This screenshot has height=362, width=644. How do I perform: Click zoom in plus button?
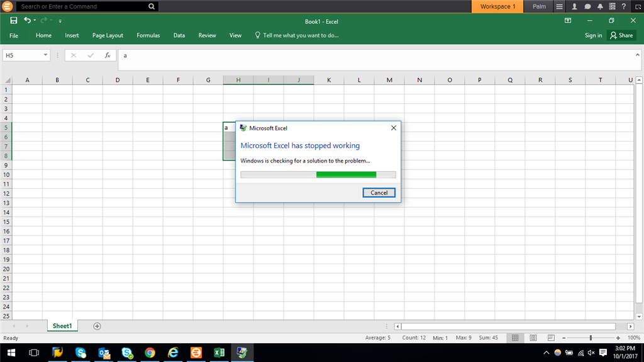coord(618,338)
